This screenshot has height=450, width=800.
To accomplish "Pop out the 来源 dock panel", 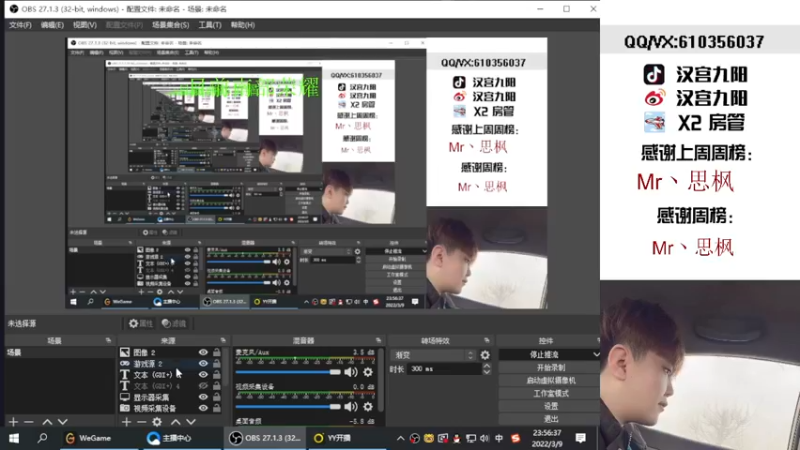I will [223, 340].
